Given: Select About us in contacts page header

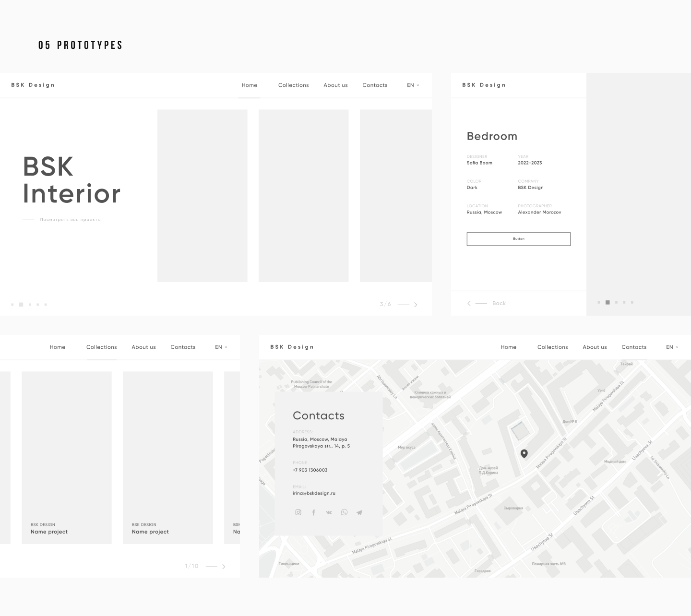Looking at the screenshot, I should click(x=595, y=347).
